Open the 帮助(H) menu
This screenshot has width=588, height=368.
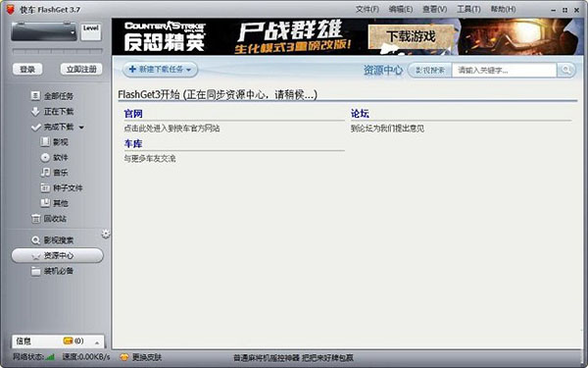(504, 9)
